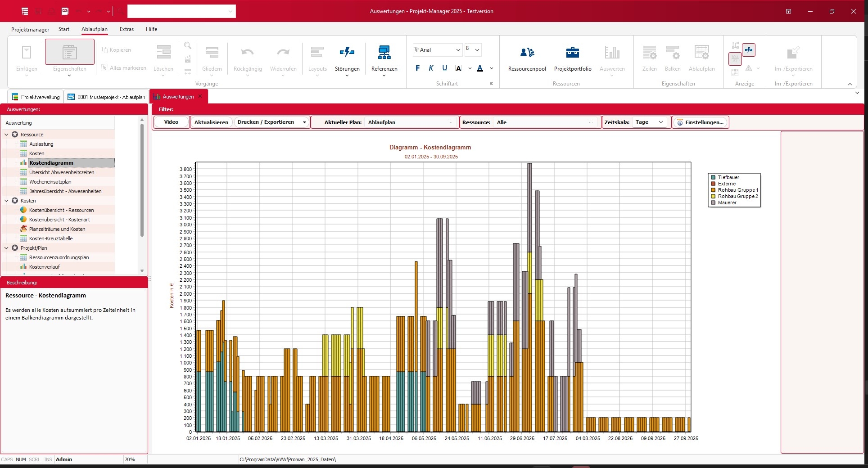Click the Eigenschaften ribbon icon

[x=69, y=53]
